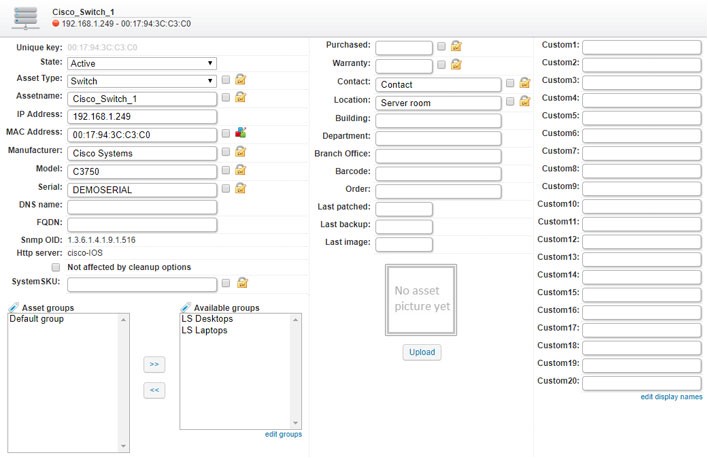This screenshot has width=708, height=458.
Task: Click the colored blocks icon next to MAC Address
Action: pyautogui.click(x=241, y=132)
